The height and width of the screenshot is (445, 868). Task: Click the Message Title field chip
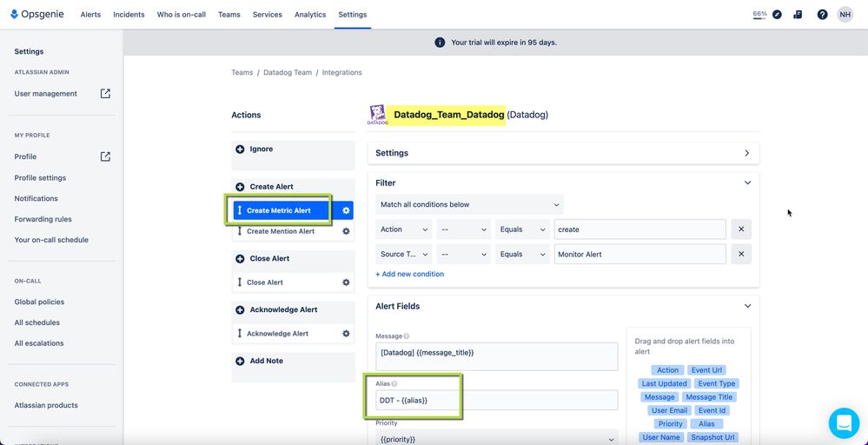[x=709, y=397]
